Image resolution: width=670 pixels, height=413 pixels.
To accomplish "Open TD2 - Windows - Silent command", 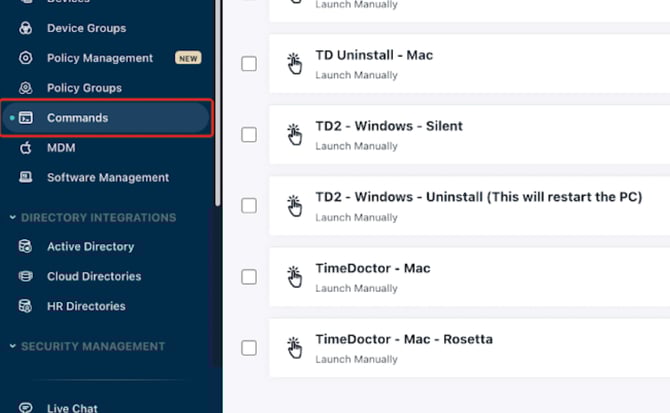I will tap(389, 126).
